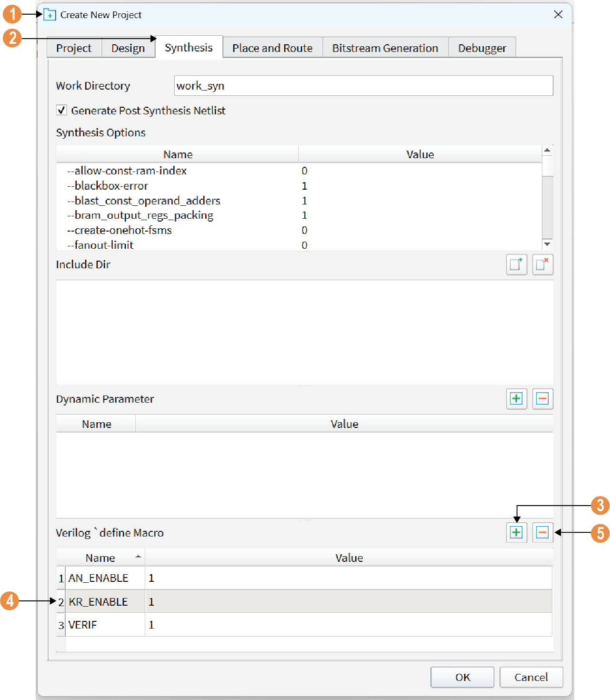Toggle Generate Post Synthesis Netlist checkbox

[x=61, y=111]
